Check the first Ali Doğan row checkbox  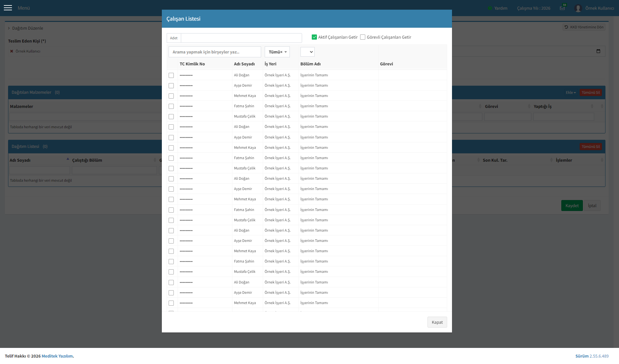tap(171, 75)
